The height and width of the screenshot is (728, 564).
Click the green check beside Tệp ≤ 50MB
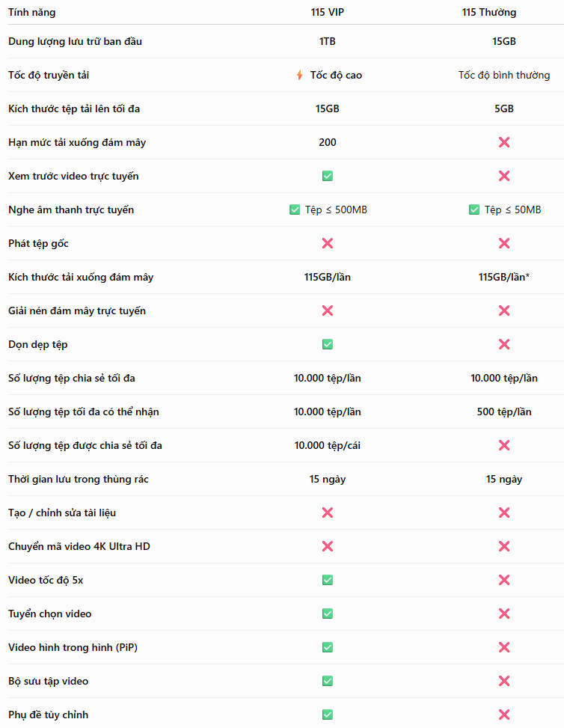474,209
